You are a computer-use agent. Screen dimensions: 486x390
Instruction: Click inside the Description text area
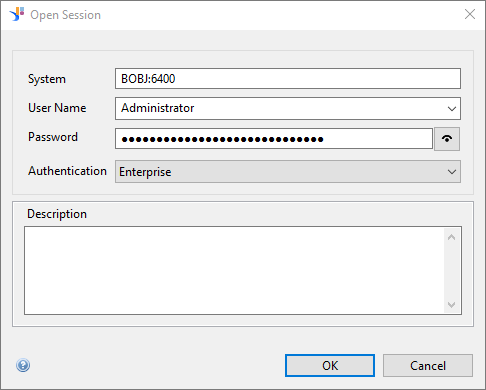(234, 270)
